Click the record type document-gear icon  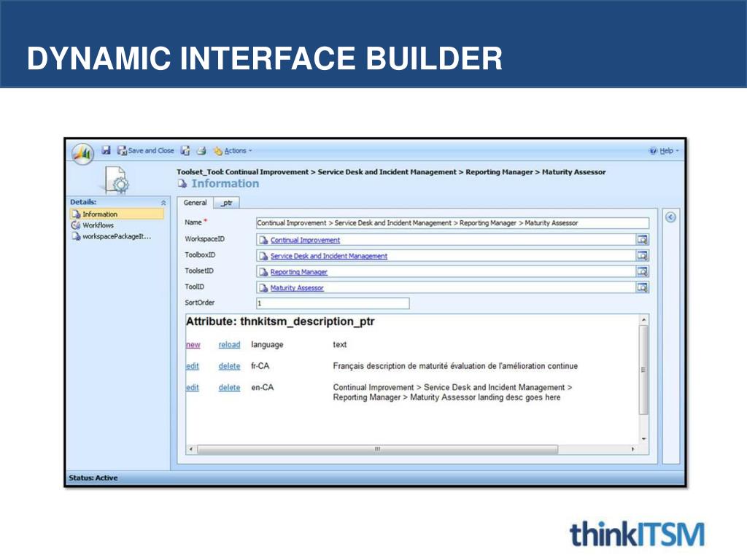(117, 179)
